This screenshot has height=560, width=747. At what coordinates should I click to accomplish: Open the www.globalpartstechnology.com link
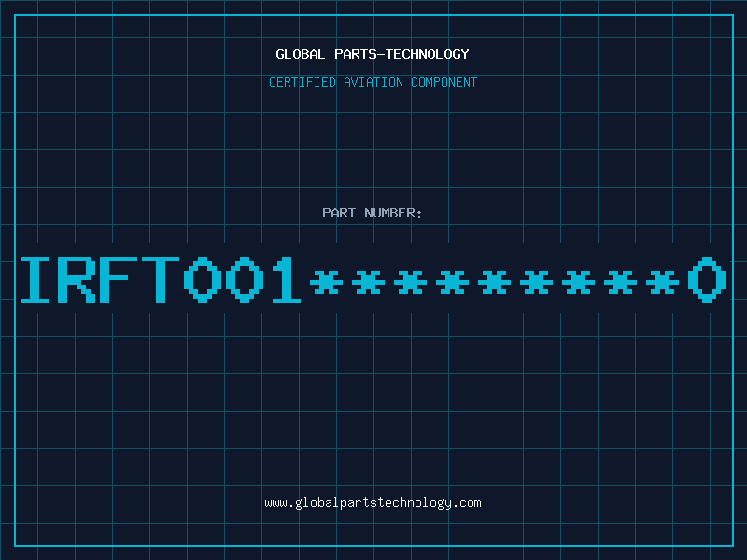click(x=373, y=503)
